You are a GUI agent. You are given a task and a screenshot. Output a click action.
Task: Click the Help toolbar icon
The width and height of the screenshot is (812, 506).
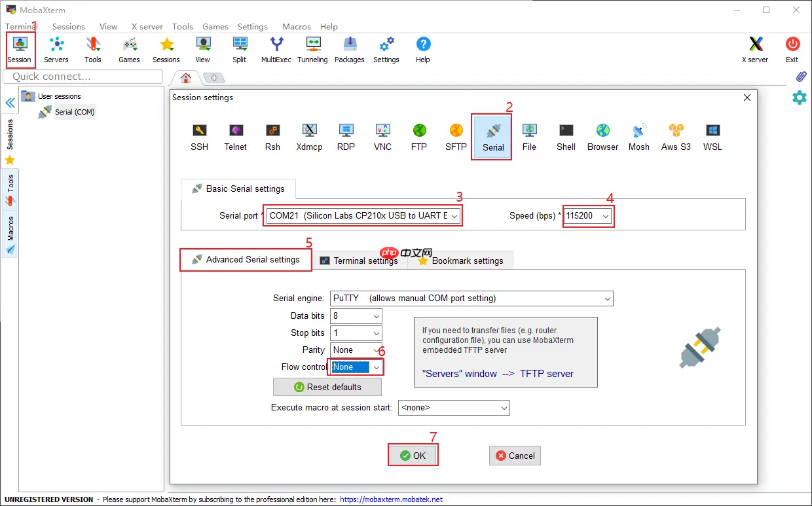423,50
